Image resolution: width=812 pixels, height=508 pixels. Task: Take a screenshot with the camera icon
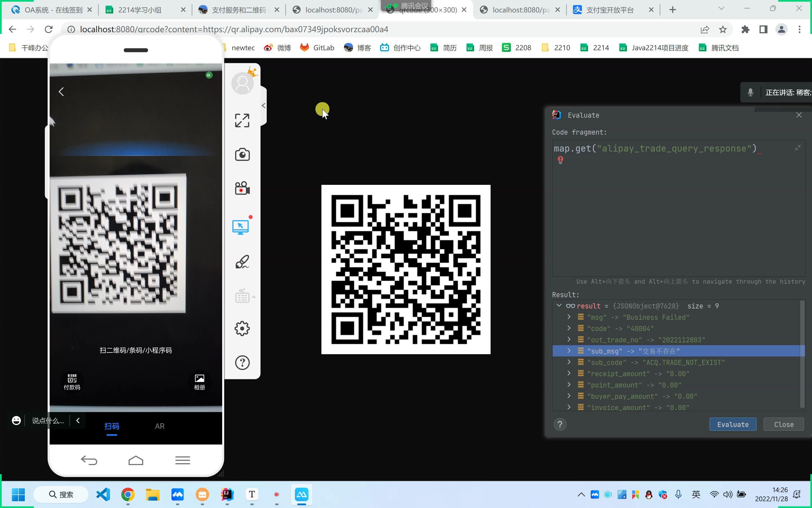[x=242, y=155]
